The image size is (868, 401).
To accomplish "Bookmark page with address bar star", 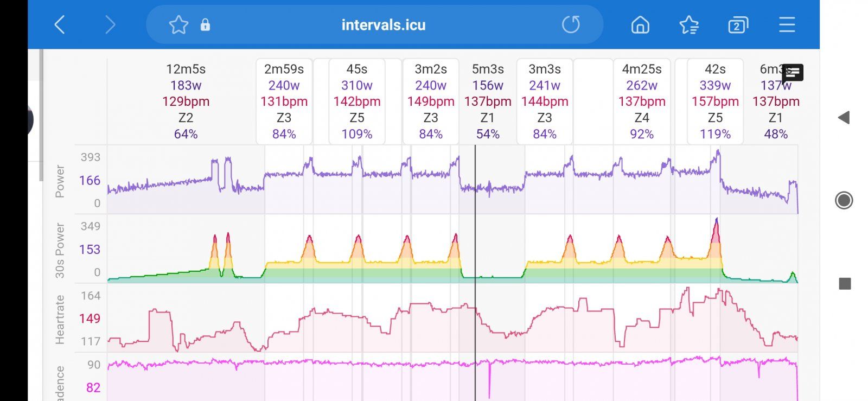I will [178, 24].
